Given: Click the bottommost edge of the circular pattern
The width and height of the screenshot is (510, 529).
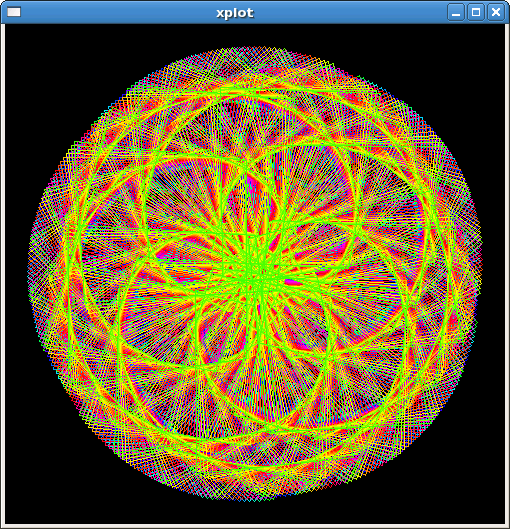Looking at the screenshot, I should click(x=255, y=500).
